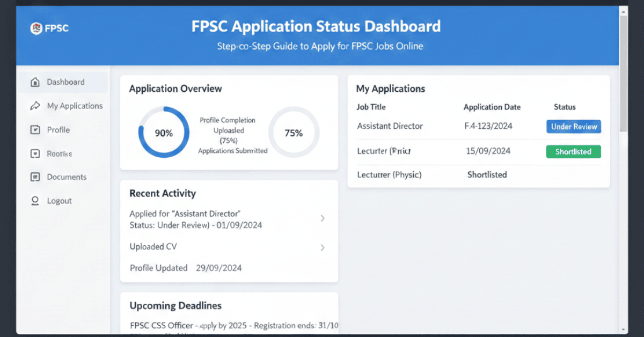
Task: Click the Under Review status badge
Action: point(574,126)
